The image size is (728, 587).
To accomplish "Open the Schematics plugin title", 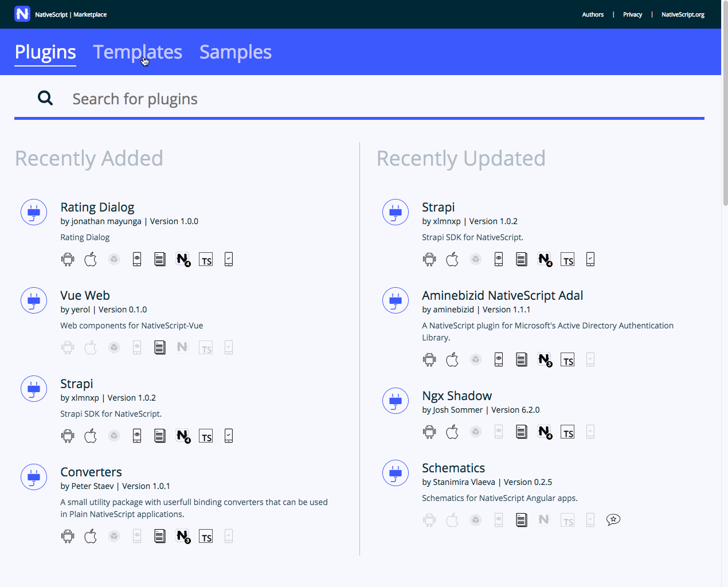I will click(x=453, y=468).
